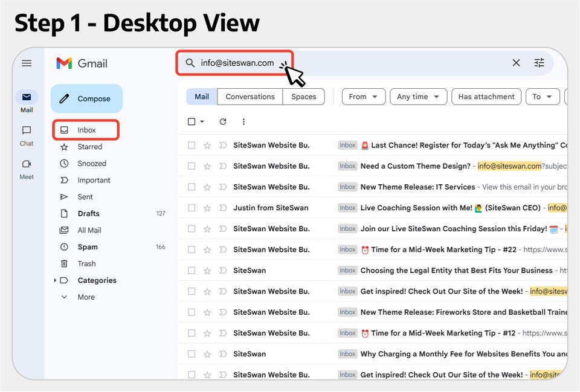The width and height of the screenshot is (580, 392).
Task: Check the Fireworks Store theme release checkbox
Action: pos(192,312)
